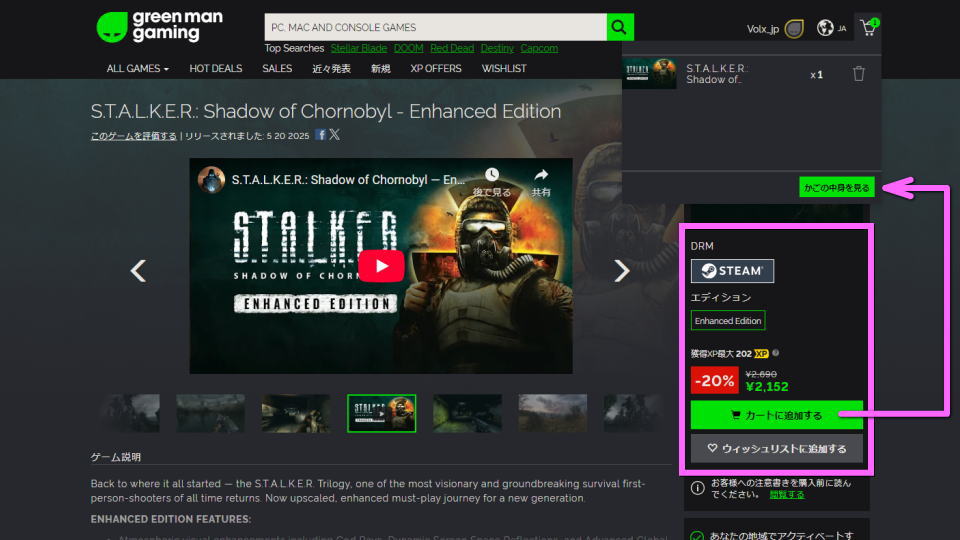Click the search games input field

tap(435, 27)
